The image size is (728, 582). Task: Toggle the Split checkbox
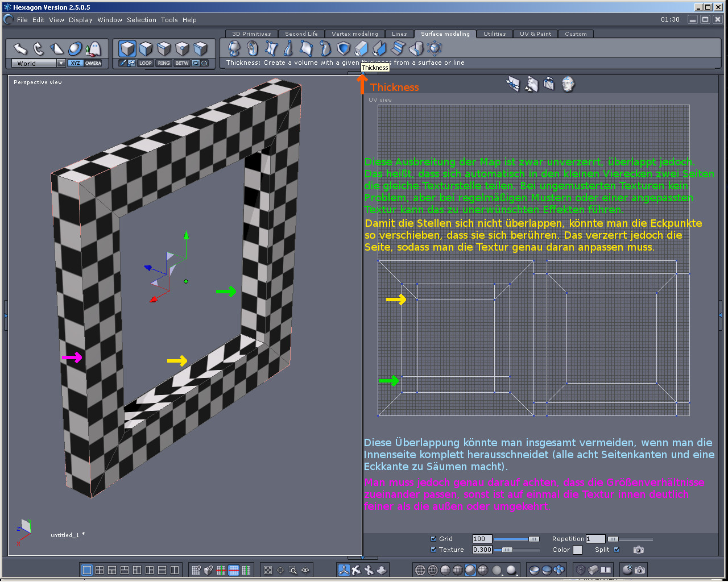click(x=616, y=550)
